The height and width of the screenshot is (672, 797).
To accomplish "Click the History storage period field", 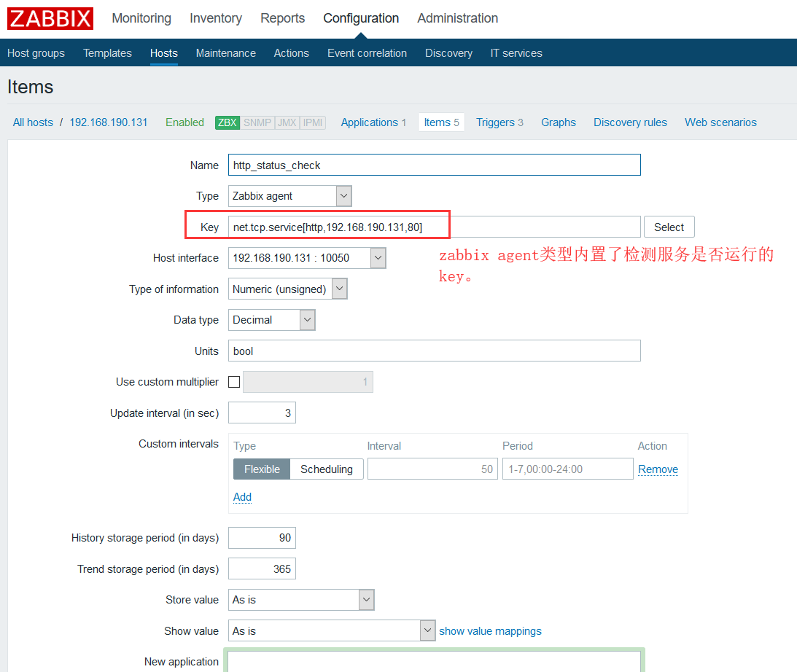I will coord(262,538).
